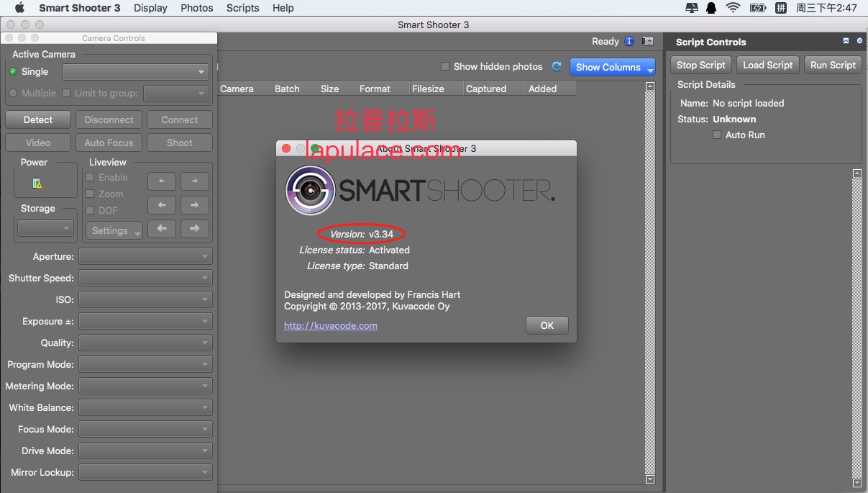Open the Smart Shooter 3 application menu
The width and height of the screenshot is (868, 493).
(80, 8)
